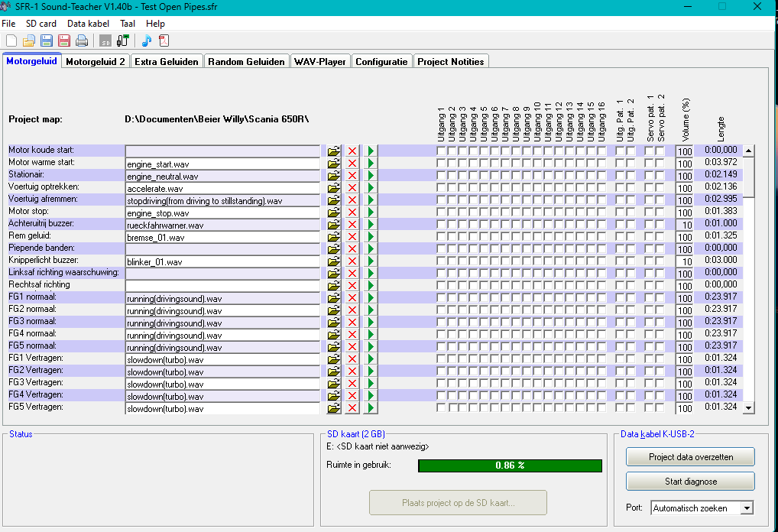Screen dimensions: 778x532
Task: Click the data cable toolbar icon
Action: 122,41
